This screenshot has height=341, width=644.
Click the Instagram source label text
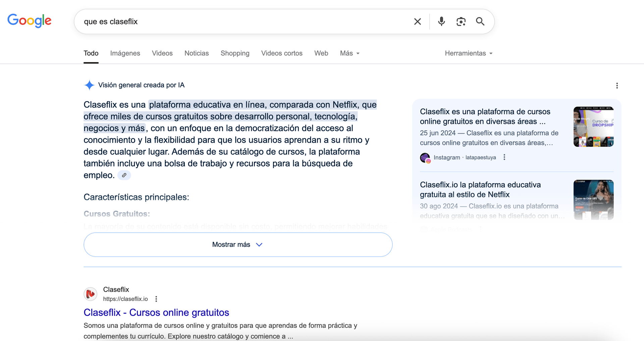pyautogui.click(x=447, y=157)
